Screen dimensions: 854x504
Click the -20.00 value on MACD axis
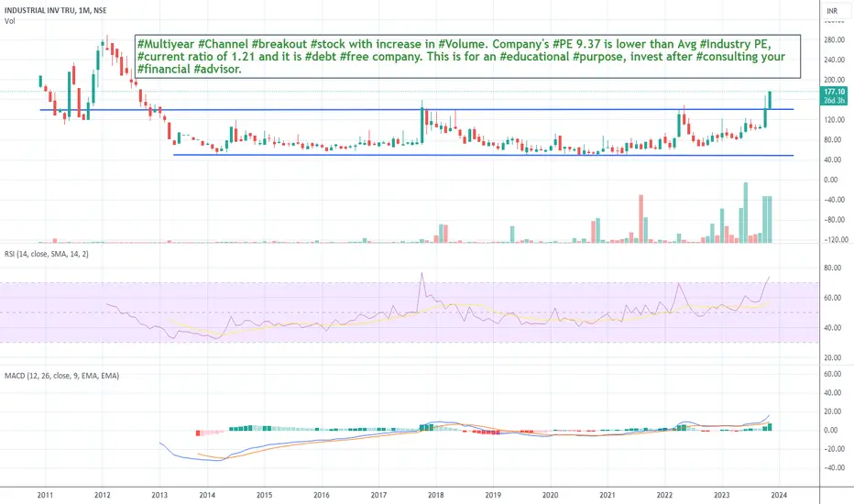click(834, 449)
